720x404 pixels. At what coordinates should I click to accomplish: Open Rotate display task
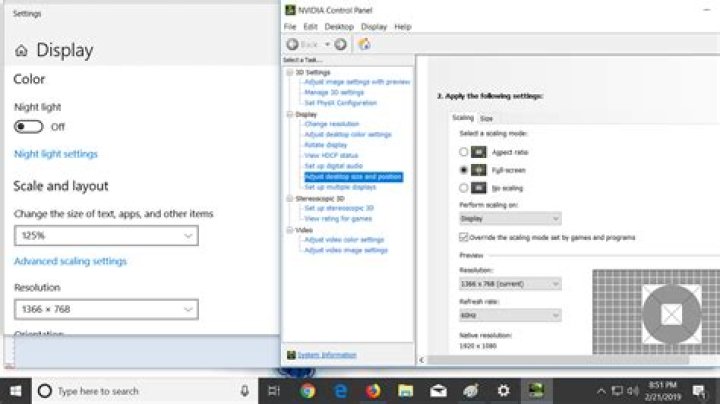(326, 145)
